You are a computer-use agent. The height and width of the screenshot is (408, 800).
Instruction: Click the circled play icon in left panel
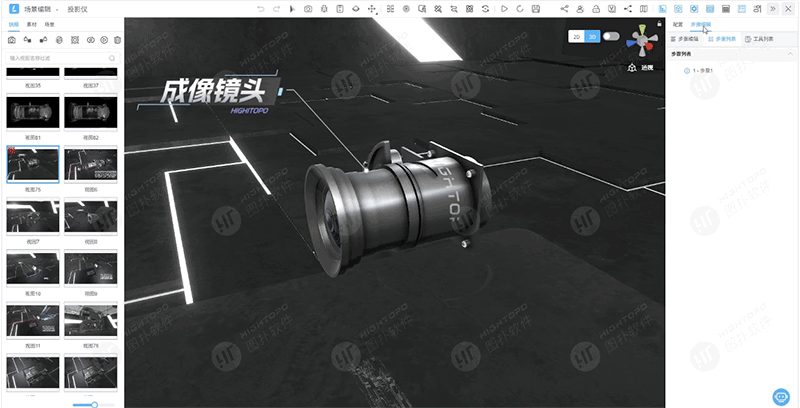[x=104, y=40]
